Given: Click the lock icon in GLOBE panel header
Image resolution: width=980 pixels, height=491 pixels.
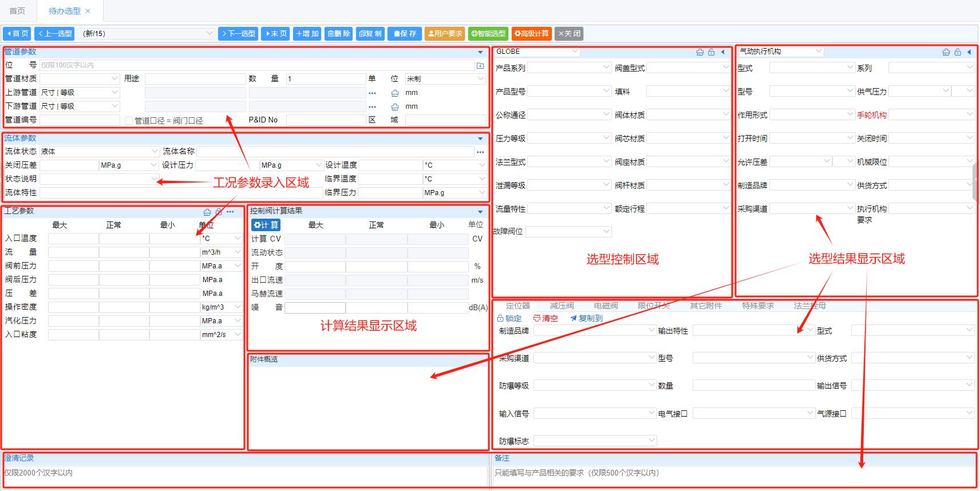Looking at the screenshot, I should [711, 52].
